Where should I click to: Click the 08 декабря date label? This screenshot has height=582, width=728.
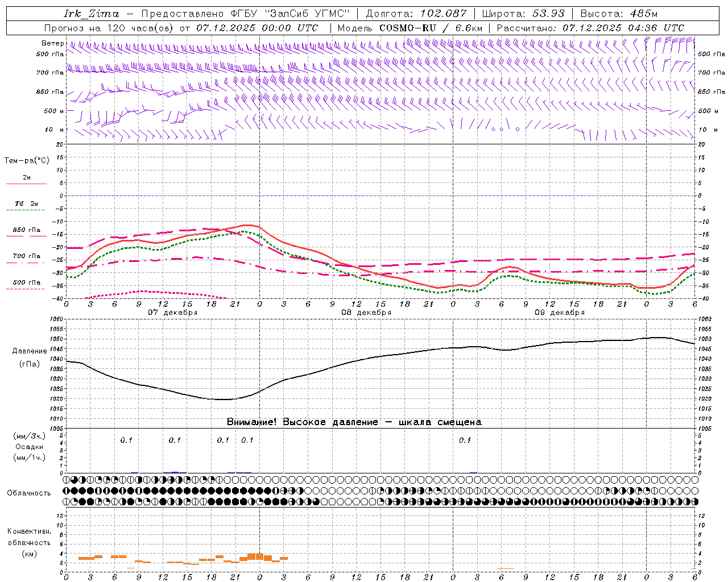point(366,313)
